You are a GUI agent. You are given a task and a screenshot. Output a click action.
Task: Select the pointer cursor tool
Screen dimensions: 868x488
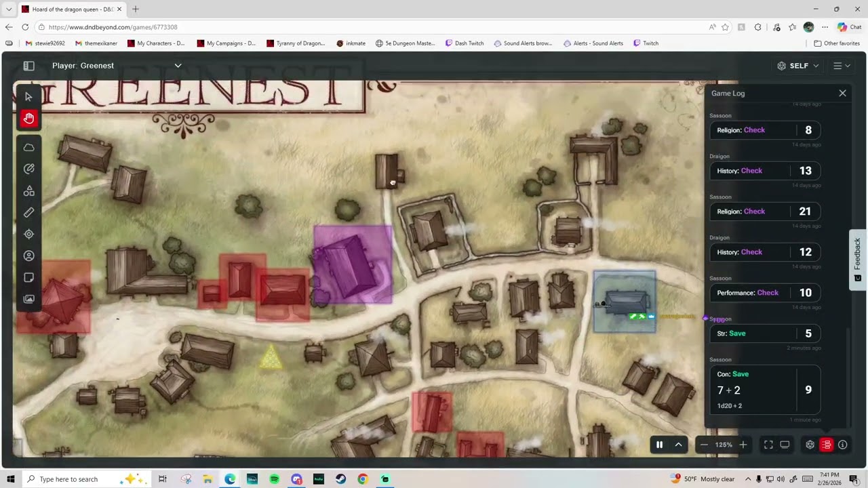[x=28, y=97]
